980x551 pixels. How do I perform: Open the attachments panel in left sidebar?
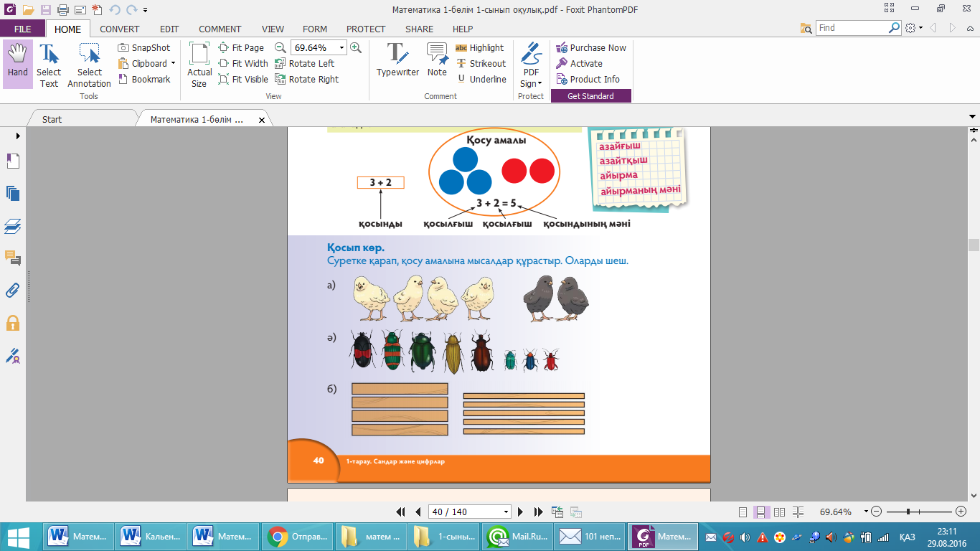coord(13,291)
